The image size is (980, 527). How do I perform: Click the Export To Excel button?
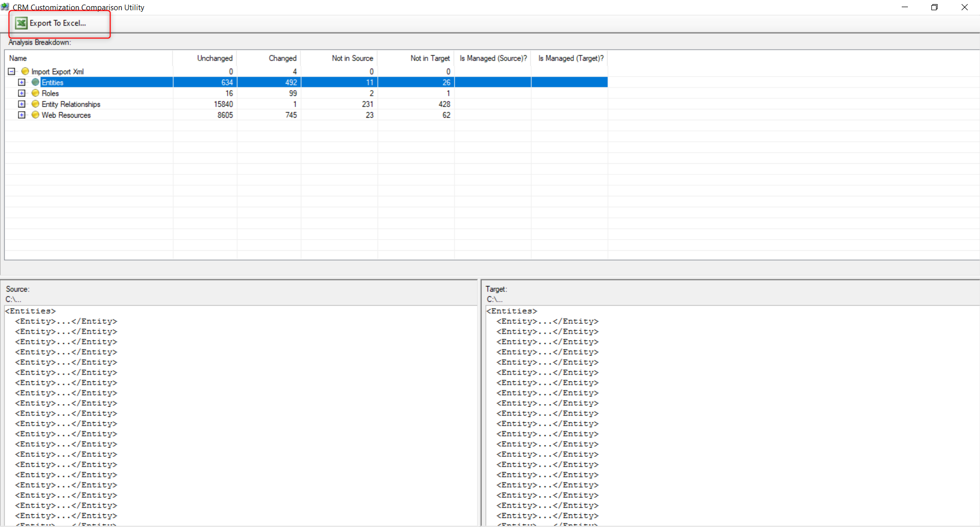click(x=51, y=23)
